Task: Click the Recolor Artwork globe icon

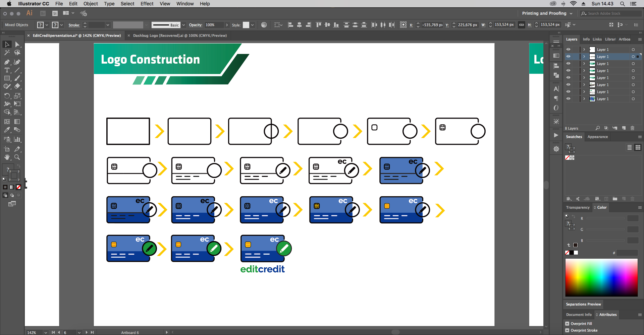Action: [x=264, y=25]
